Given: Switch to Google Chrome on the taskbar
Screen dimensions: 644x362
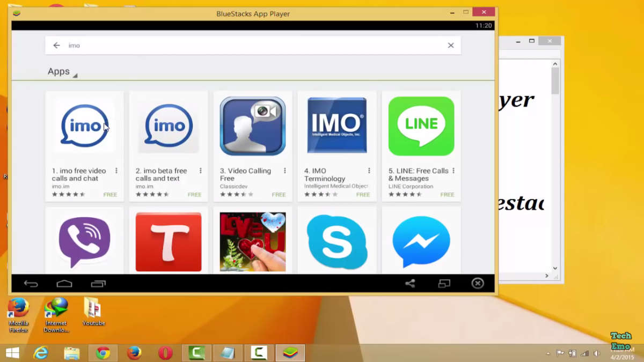Looking at the screenshot, I should pyautogui.click(x=103, y=353).
